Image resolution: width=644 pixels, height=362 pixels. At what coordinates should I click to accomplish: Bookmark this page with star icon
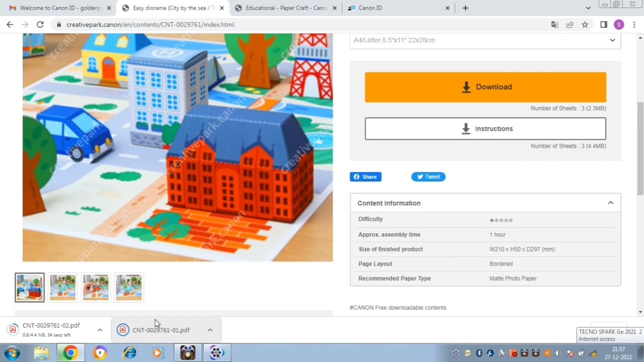point(585,25)
